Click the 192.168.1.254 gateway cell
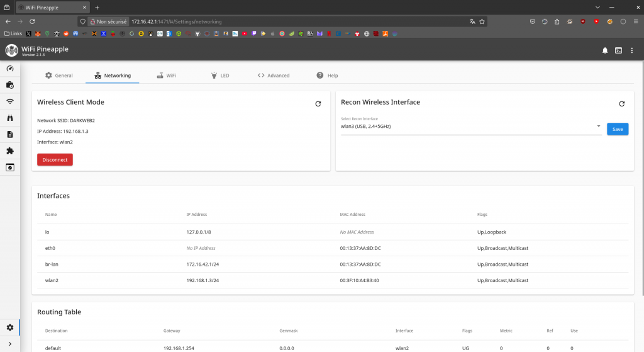Image resolution: width=644 pixels, height=352 pixels. (x=178, y=348)
